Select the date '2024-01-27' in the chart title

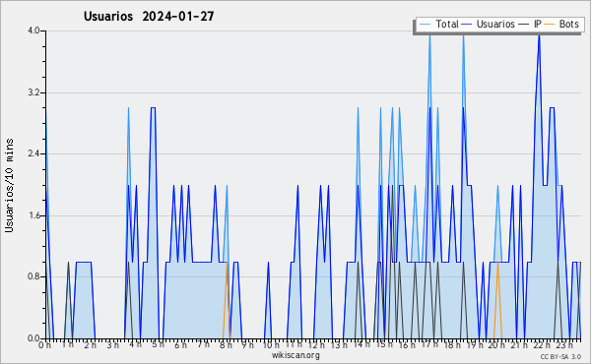click(178, 17)
